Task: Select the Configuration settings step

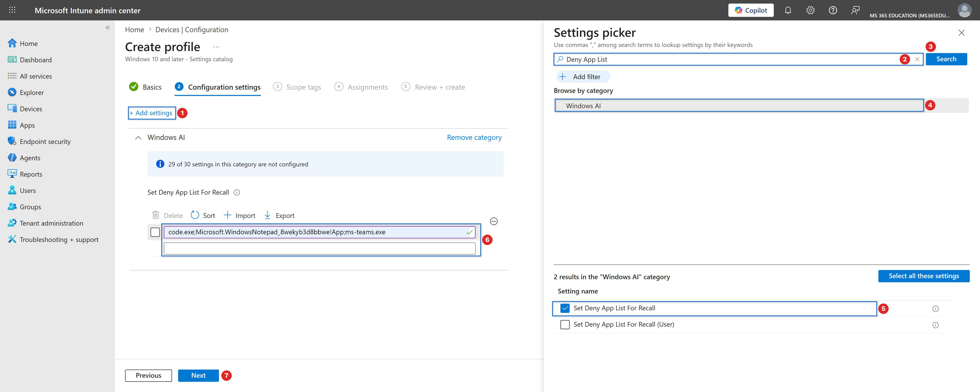Action: coord(218,87)
